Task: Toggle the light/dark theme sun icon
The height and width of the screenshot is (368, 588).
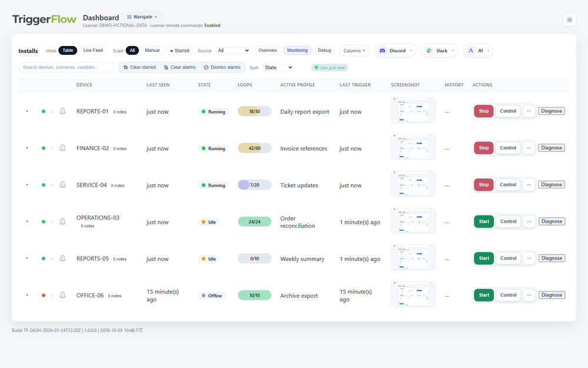Action: pyautogui.click(x=569, y=20)
